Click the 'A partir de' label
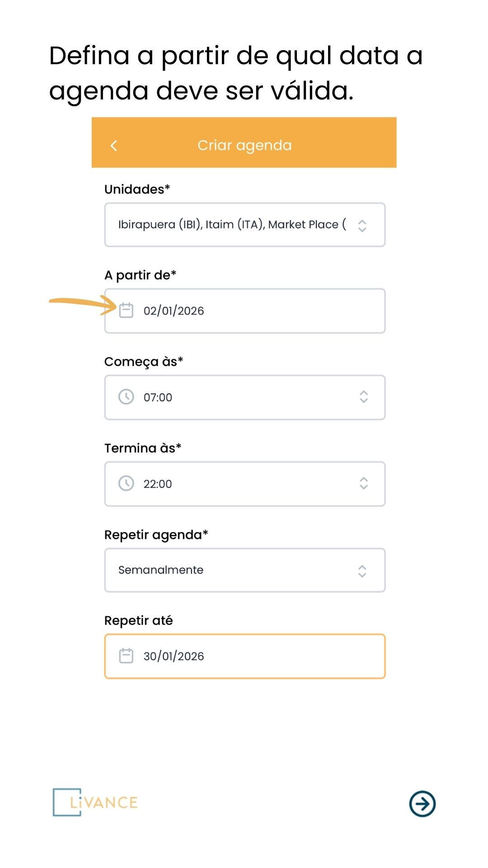Image resolution: width=488 pixels, height=868 pixels. pos(140,275)
